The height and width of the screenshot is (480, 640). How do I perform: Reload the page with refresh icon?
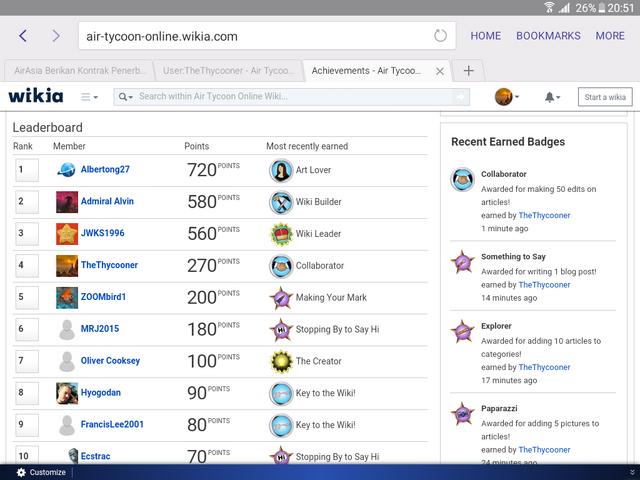click(440, 36)
